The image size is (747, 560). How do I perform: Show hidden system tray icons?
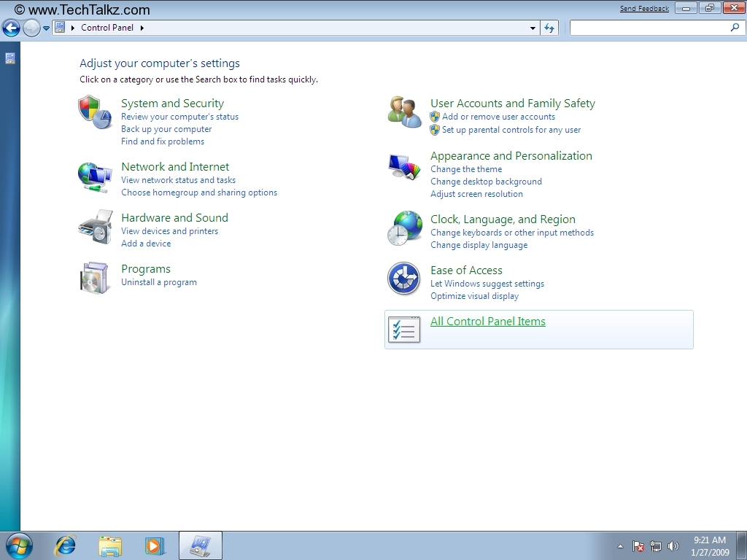pyautogui.click(x=620, y=546)
